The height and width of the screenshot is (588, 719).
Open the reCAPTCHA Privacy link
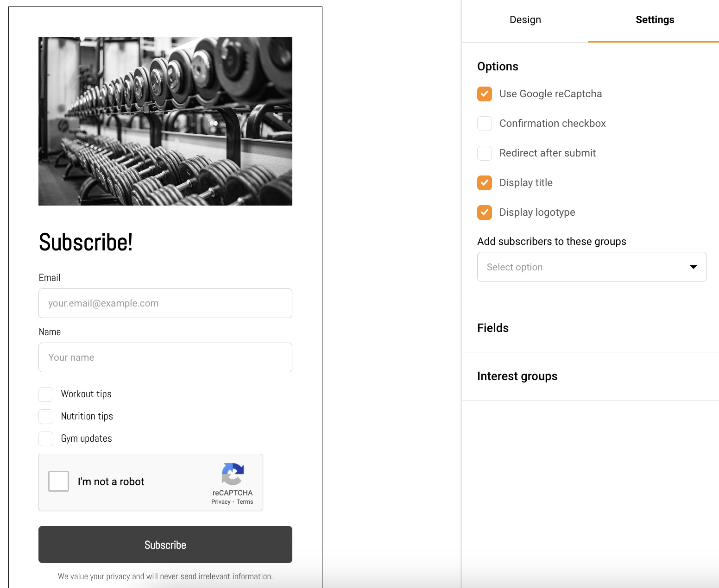[x=221, y=502]
